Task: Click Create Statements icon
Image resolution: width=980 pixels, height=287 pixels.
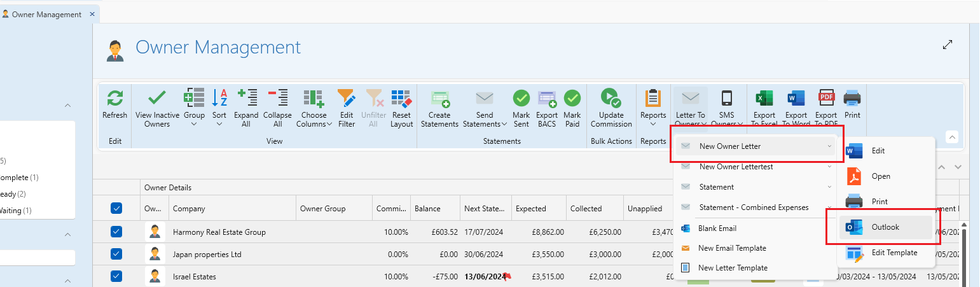Action: click(440, 98)
